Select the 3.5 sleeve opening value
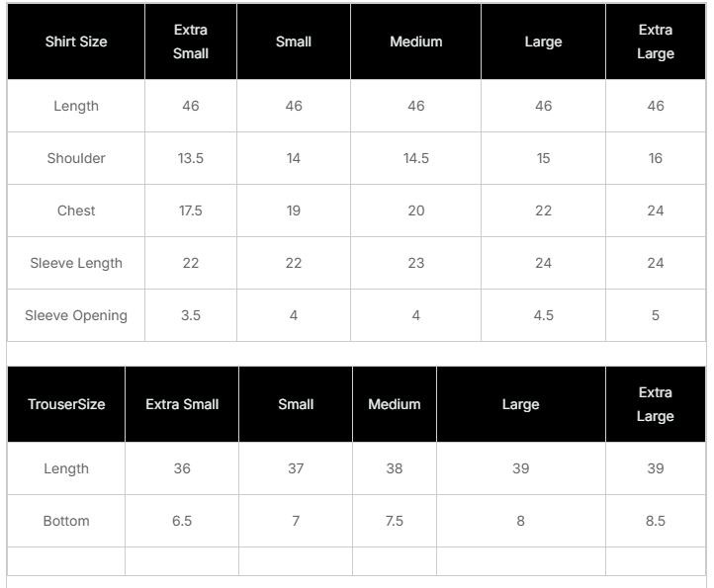 pyautogui.click(x=191, y=315)
